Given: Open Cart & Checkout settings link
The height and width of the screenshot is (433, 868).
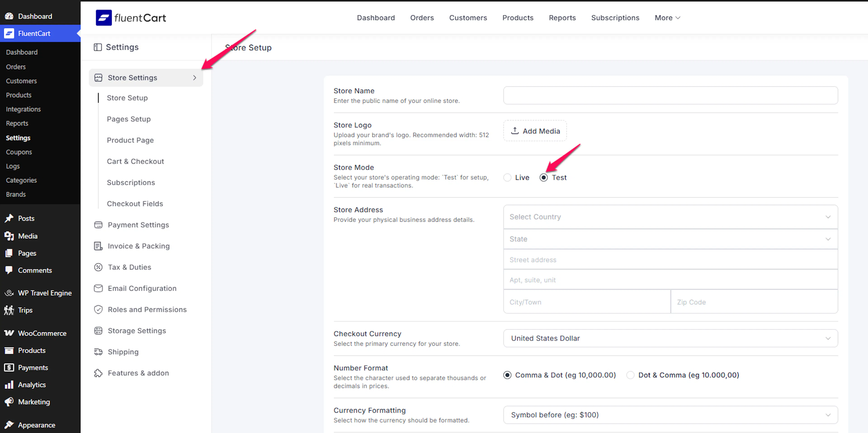Looking at the screenshot, I should (x=135, y=162).
